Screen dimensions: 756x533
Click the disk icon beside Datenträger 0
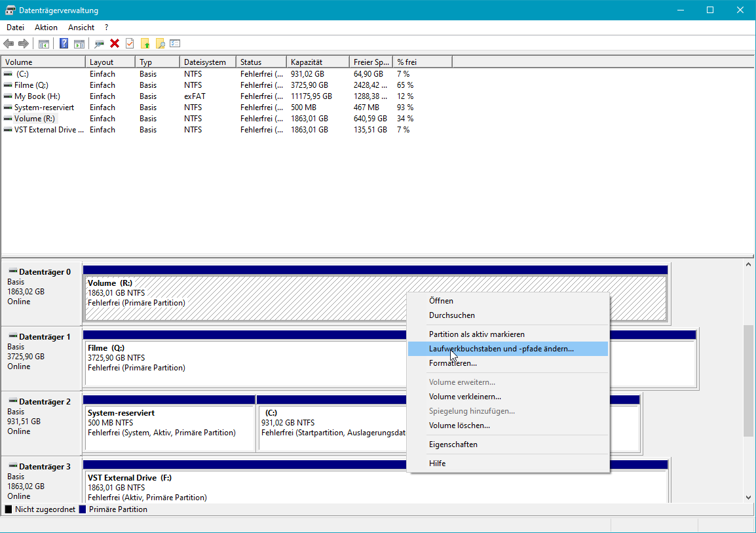[x=13, y=271]
